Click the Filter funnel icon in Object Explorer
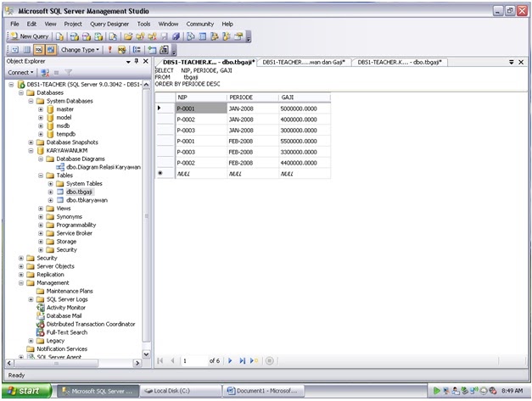Screen dimensions: 532x401 [x=68, y=72]
